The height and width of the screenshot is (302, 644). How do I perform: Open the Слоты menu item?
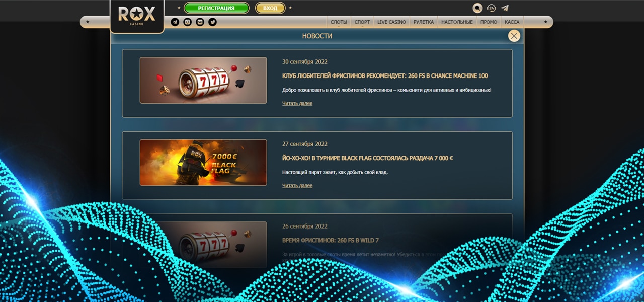pyautogui.click(x=339, y=22)
